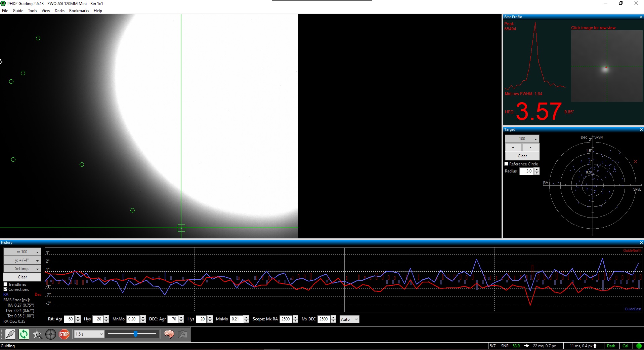Viewport: 644px width, 350px height.
Task: Decrease Mx DEC with down arrow
Action: click(x=333, y=321)
